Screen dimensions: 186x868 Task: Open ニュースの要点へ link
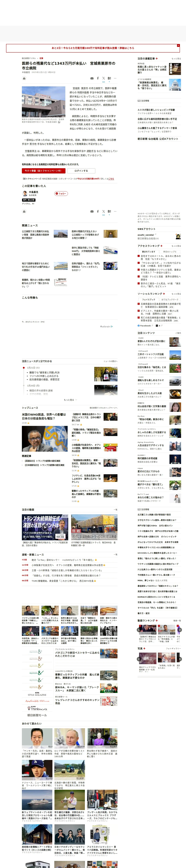(x=110, y=361)
